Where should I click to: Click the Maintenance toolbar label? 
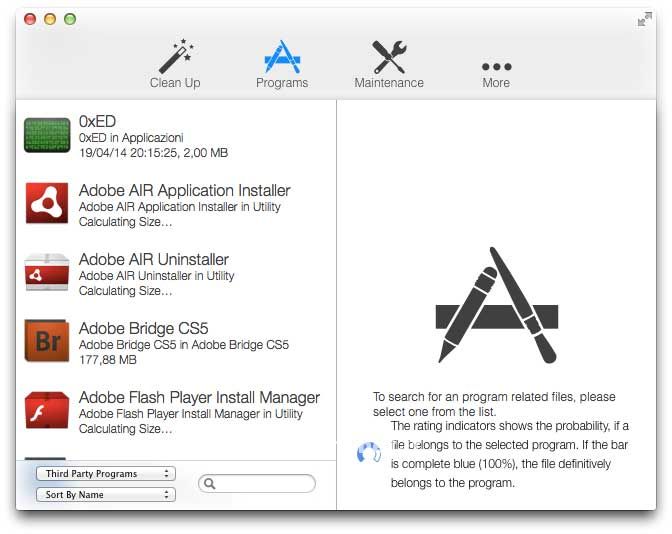[389, 83]
